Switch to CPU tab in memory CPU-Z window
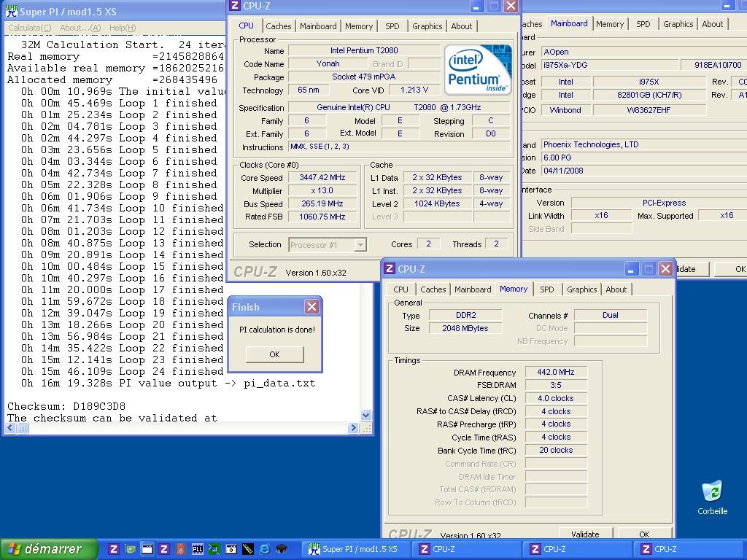Viewport: 747px width, 560px height. point(400,289)
